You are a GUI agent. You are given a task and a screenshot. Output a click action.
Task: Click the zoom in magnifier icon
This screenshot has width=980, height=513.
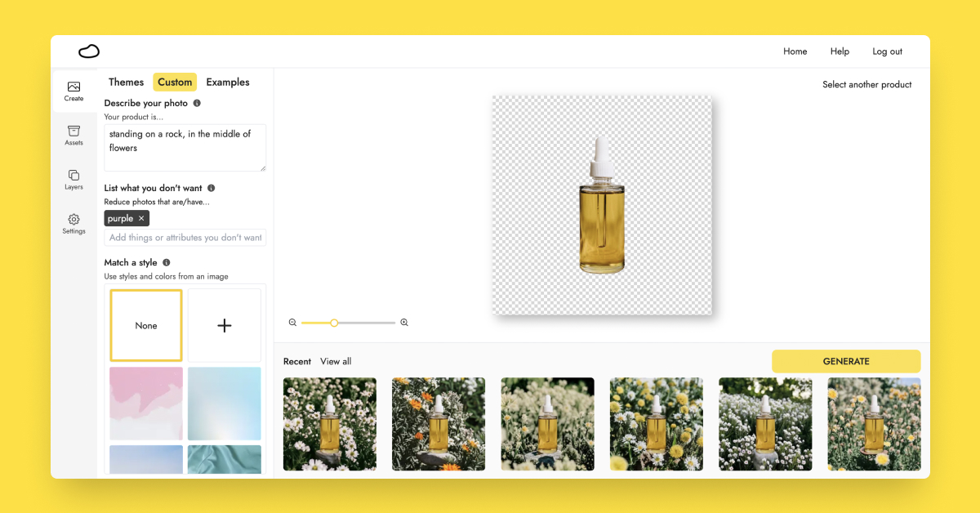coord(404,323)
